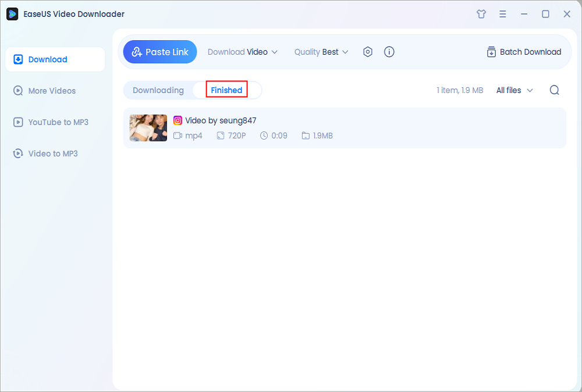Switch to the Downloading tab

coord(158,91)
